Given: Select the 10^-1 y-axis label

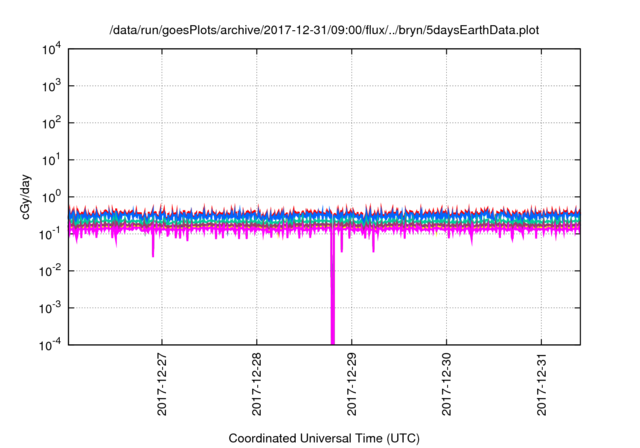Looking at the screenshot, I should click(50, 234).
